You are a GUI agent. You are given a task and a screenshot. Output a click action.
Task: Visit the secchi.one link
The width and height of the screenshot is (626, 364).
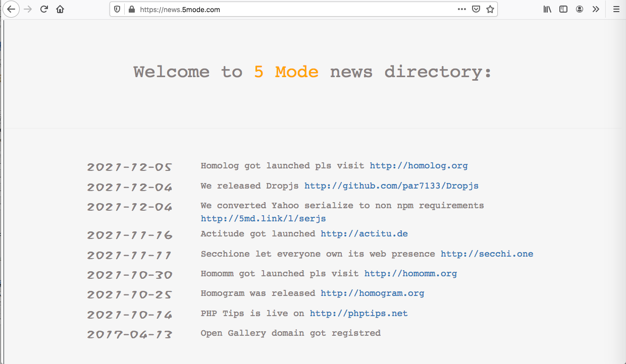pyautogui.click(x=487, y=254)
